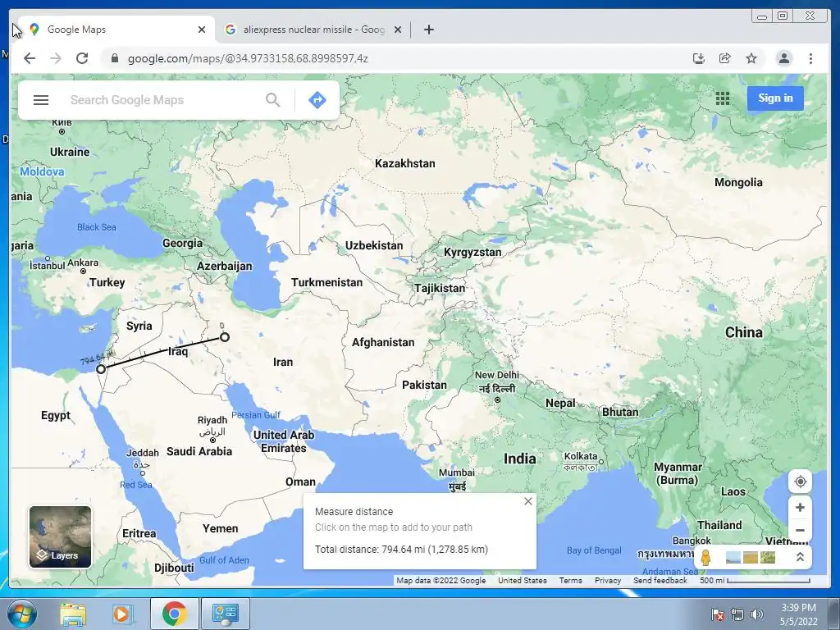The height and width of the screenshot is (630, 840).
Task: Open File Explorer from the taskbar
Action: tap(73, 614)
